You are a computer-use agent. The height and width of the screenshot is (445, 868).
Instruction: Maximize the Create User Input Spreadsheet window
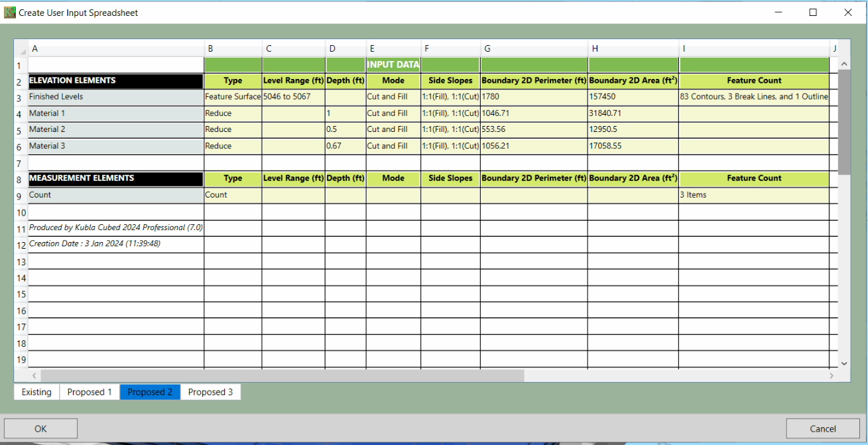click(813, 13)
